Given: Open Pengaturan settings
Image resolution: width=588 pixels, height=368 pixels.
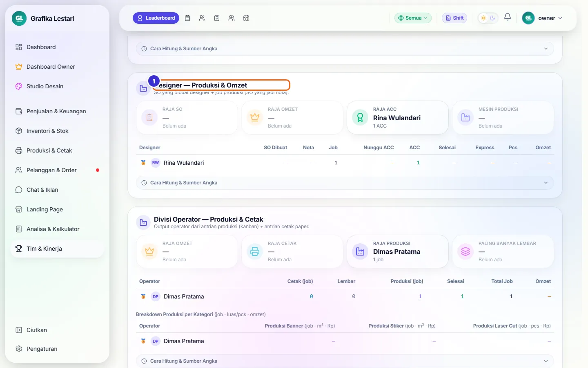Looking at the screenshot, I should pos(57,349).
